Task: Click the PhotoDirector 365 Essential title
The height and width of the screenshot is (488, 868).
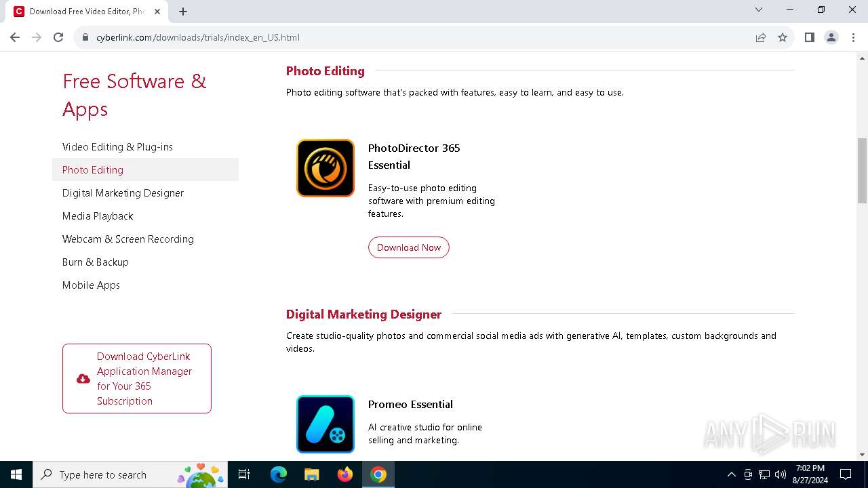Action: coord(414,157)
